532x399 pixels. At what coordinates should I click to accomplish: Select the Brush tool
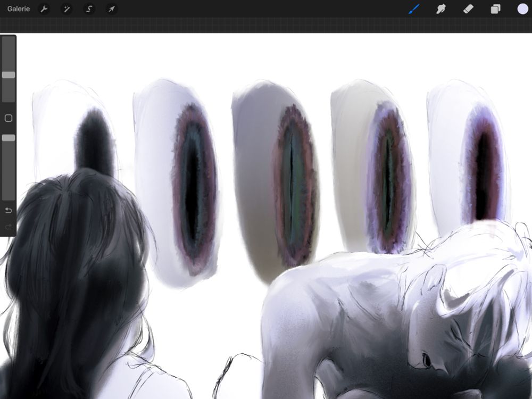(x=414, y=9)
